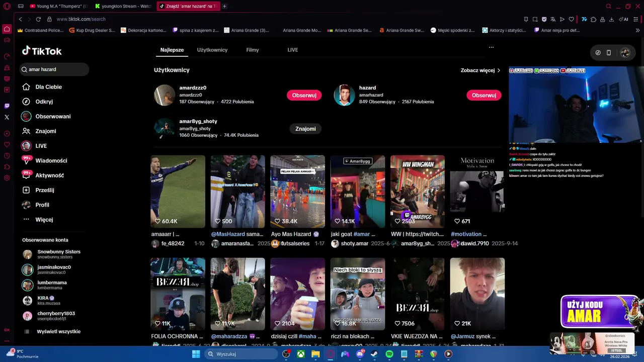Open Opera sidebar home icon
Image resolution: width=644 pixels, height=362 pixels.
click(x=7, y=29)
